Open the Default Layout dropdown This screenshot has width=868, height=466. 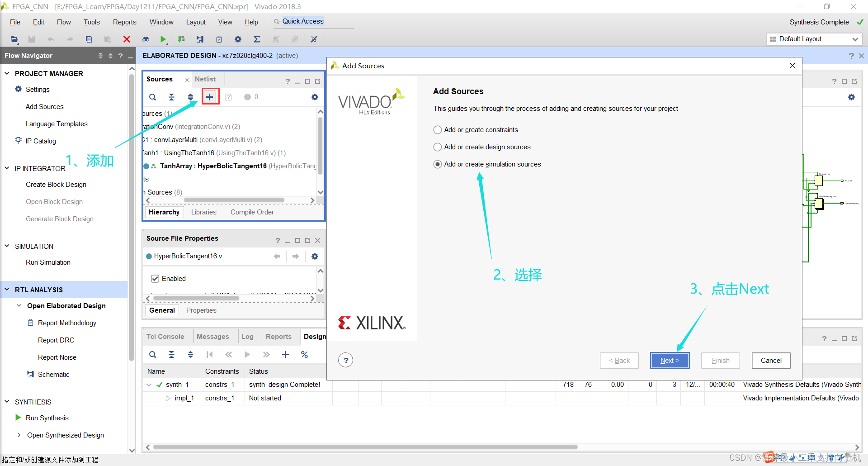click(814, 39)
